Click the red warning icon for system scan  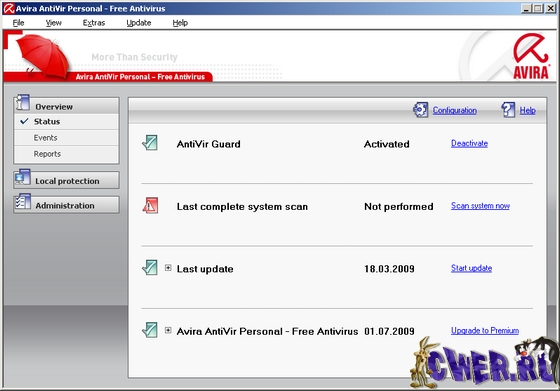pyautogui.click(x=150, y=205)
